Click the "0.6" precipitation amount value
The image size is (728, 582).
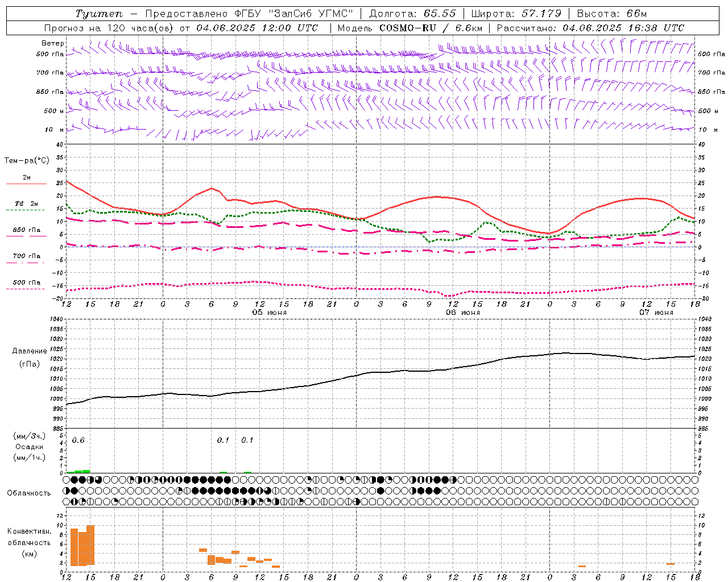click(78, 440)
